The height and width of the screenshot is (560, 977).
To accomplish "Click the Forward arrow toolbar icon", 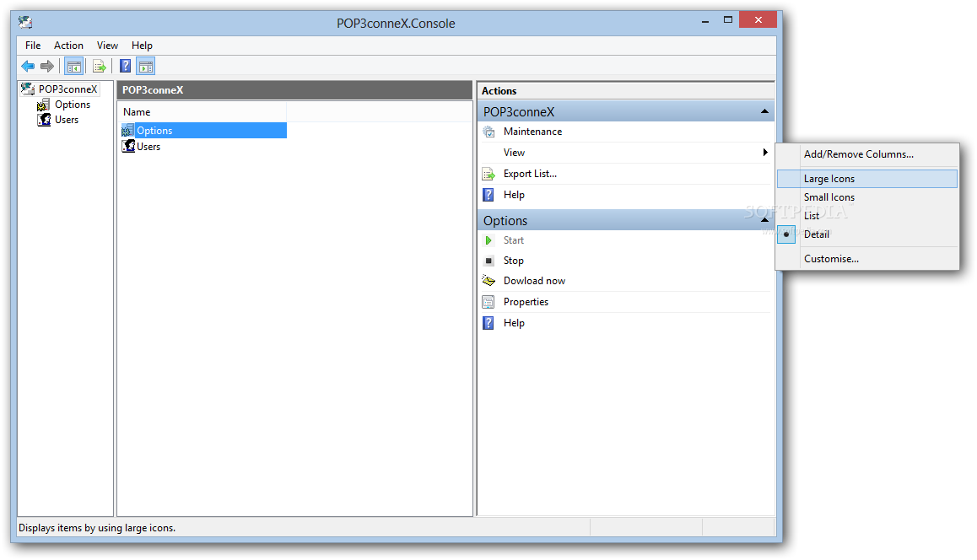I will click(47, 66).
